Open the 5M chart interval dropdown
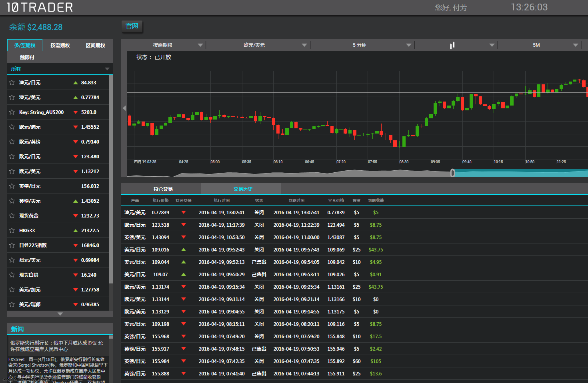 pyautogui.click(x=539, y=45)
